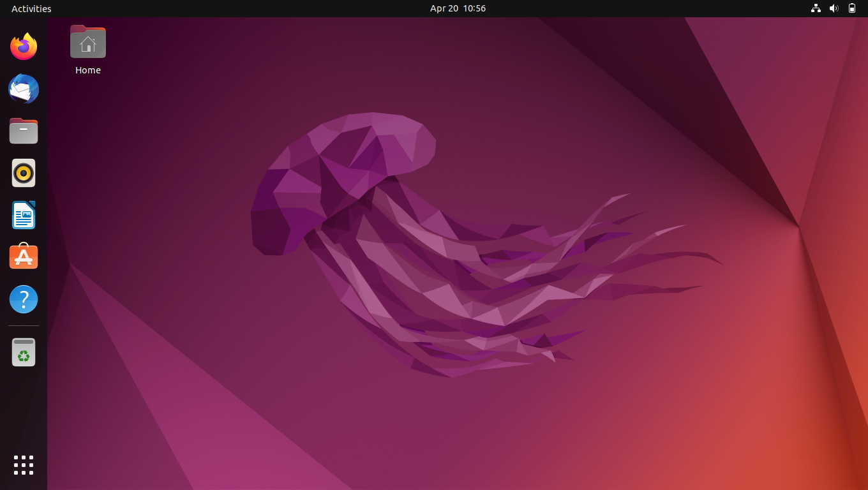Open the system menu via battery icon

point(852,8)
